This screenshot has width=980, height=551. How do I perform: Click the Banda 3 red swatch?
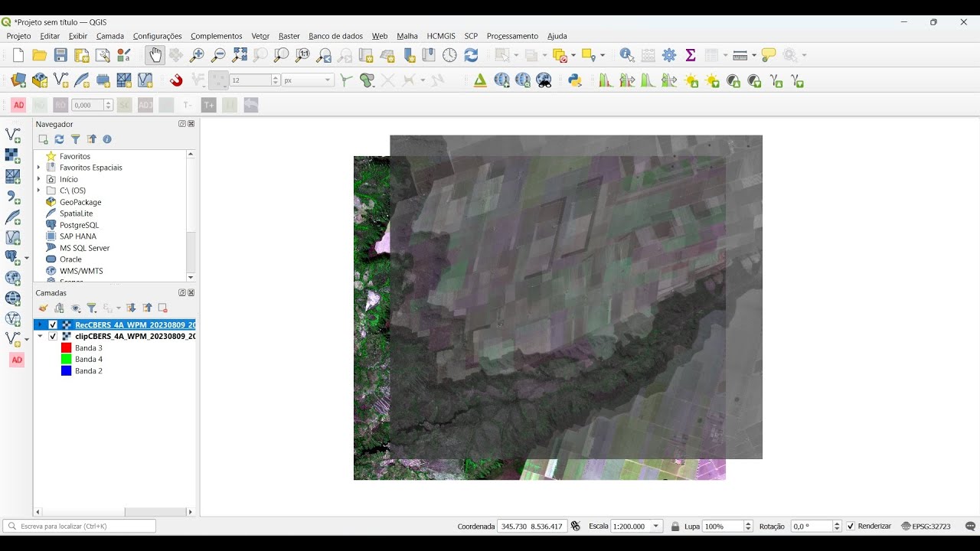[67, 348]
